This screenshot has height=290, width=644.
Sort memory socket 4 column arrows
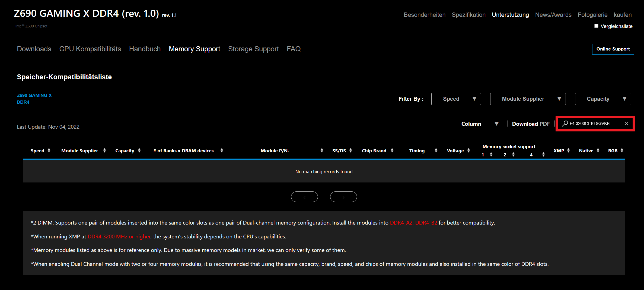(x=543, y=155)
